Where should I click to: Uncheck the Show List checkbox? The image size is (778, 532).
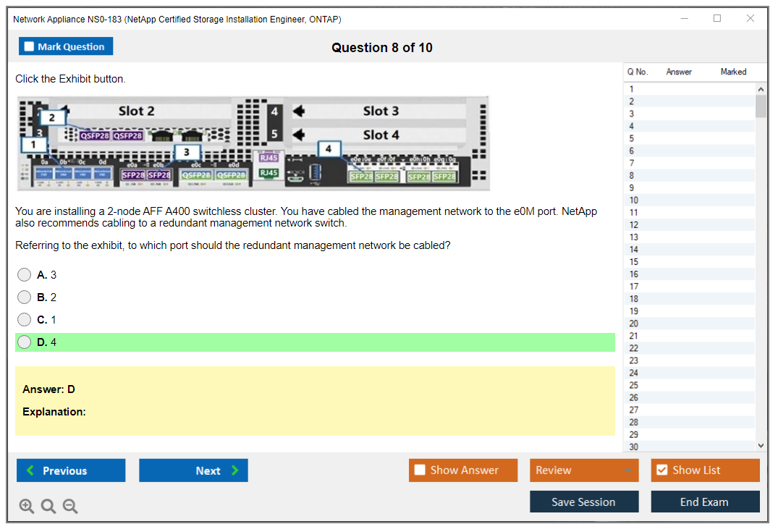tap(661, 470)
